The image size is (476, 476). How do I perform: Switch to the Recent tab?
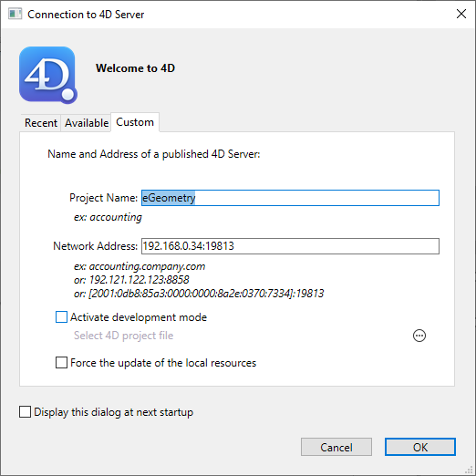tap(41, 123)
